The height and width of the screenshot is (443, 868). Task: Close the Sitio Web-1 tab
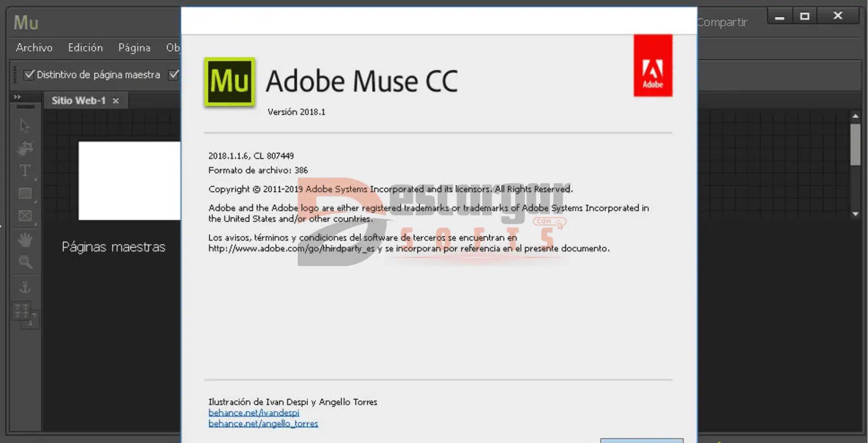116,101
